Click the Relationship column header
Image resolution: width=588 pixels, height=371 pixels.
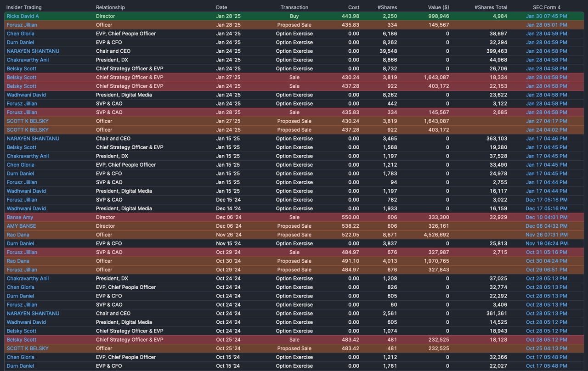pyautogui.click(x=110, y=7)
